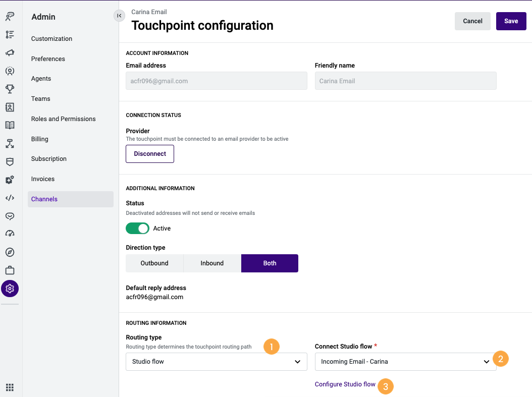Open the shield guardian icon
Screen dimensions: 532x397
tap(10, 162)
